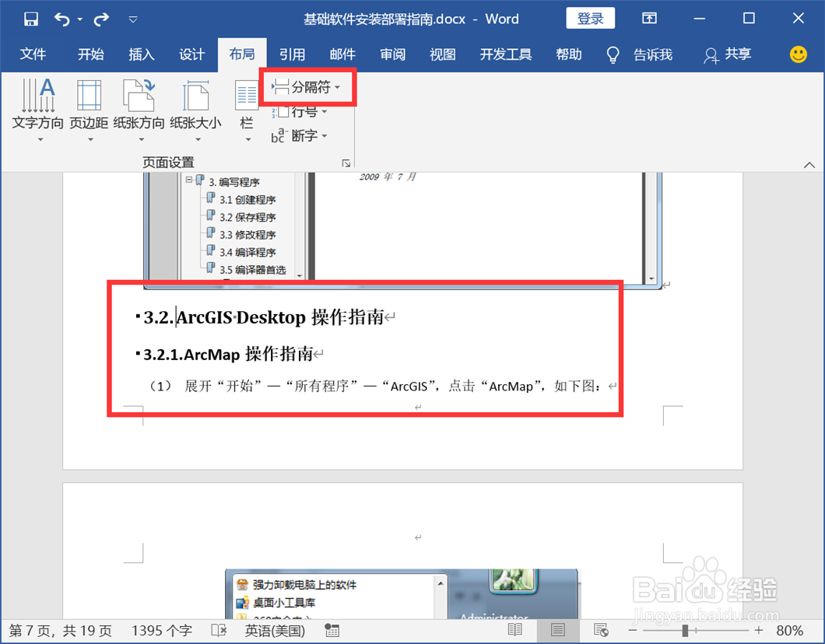Click the 共享 share button
The image size is (825, 644).
[x=728, y=54]
